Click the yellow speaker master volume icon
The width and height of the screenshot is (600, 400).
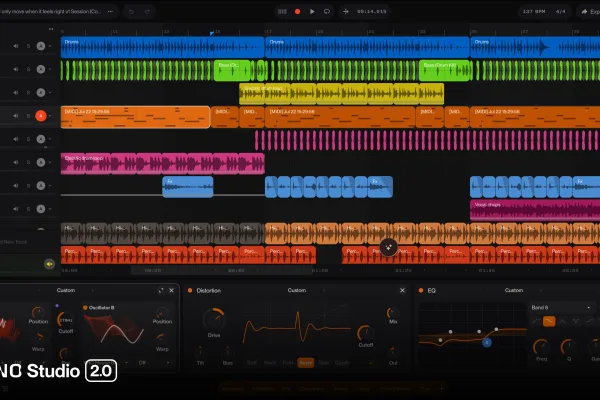coord(49,264)
